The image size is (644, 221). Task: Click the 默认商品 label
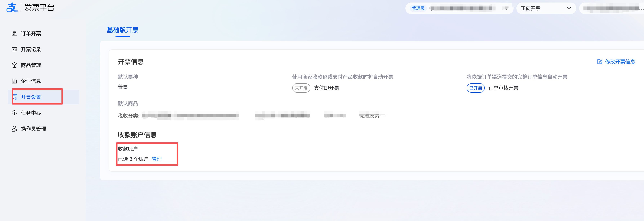click(x=128, y=103)
